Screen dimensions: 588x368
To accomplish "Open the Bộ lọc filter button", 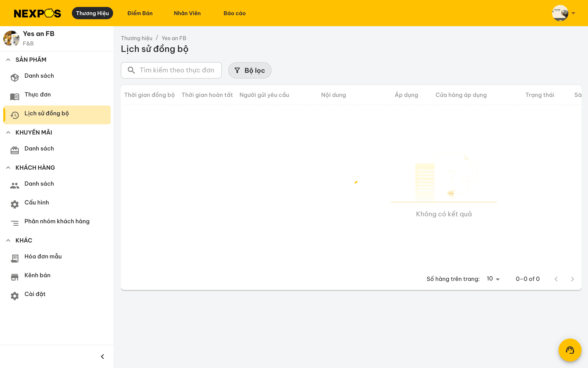I will [x=249, y=70].
